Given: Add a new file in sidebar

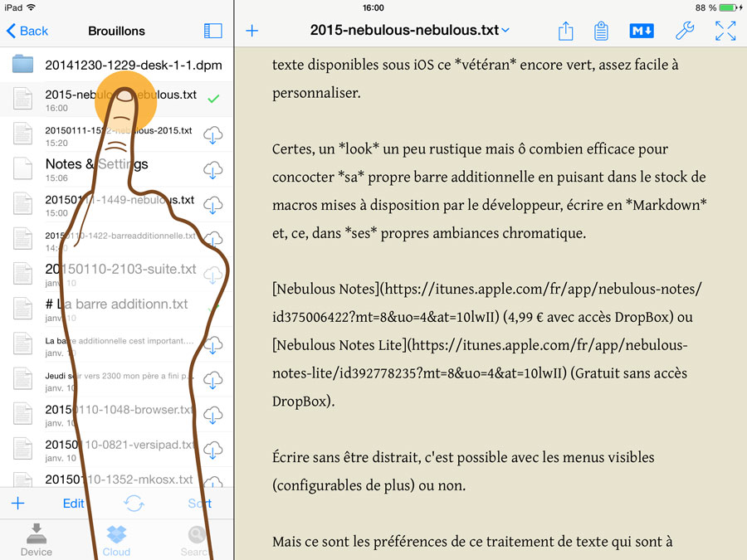Looking at the screenshot, I should click(x=18, y=504).
